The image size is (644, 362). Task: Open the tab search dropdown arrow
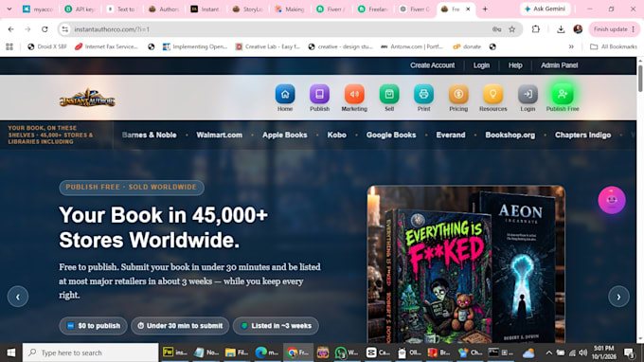tap(9, 9)
